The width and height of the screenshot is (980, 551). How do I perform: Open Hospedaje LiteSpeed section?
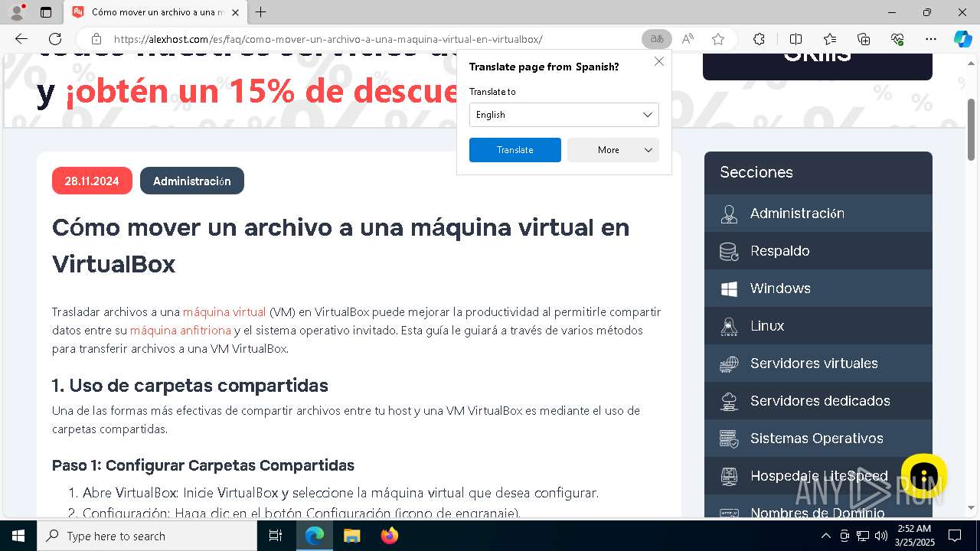point(818,476)
